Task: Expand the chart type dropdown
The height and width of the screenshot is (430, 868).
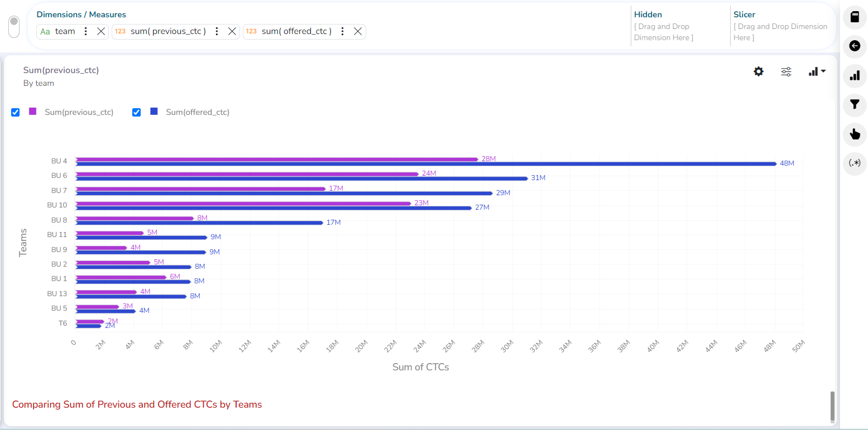Action: tap(817, 71)
